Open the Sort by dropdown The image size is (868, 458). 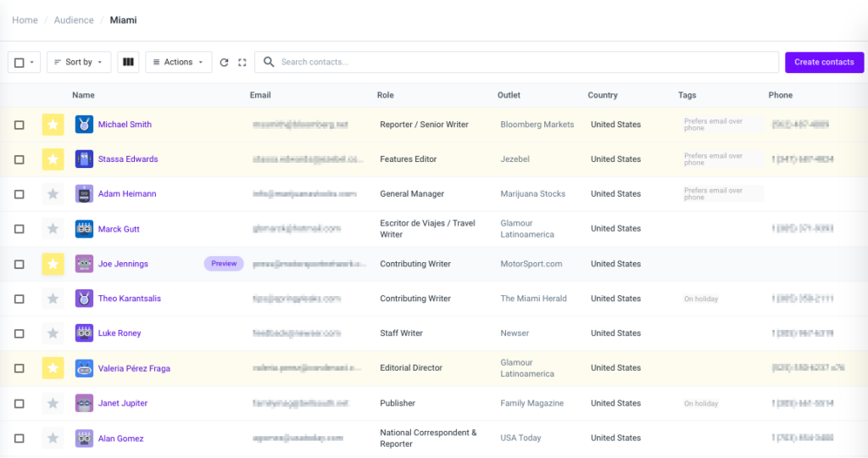(79, 62)
